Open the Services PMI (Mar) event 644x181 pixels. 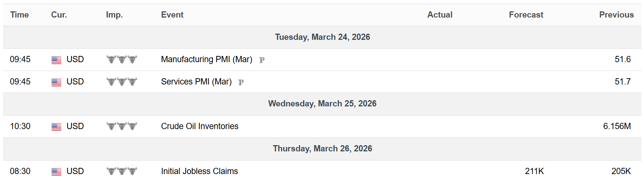coord(196,82)
